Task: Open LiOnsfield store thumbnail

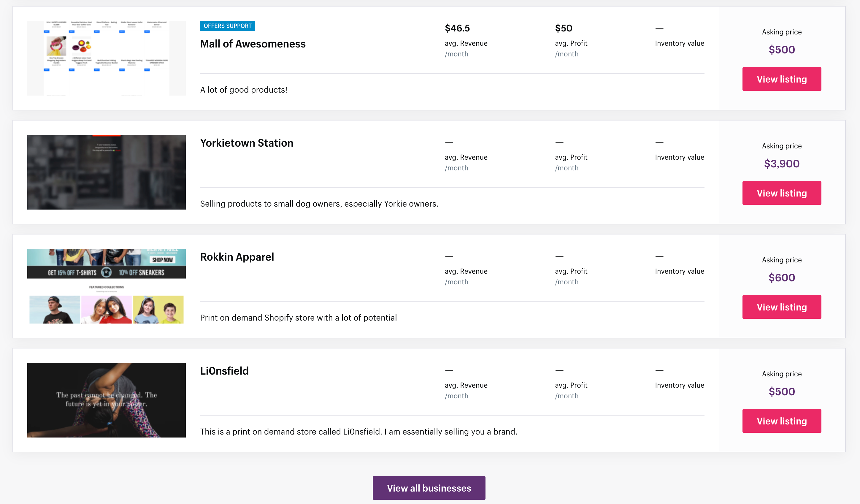Action: [107, 400]
